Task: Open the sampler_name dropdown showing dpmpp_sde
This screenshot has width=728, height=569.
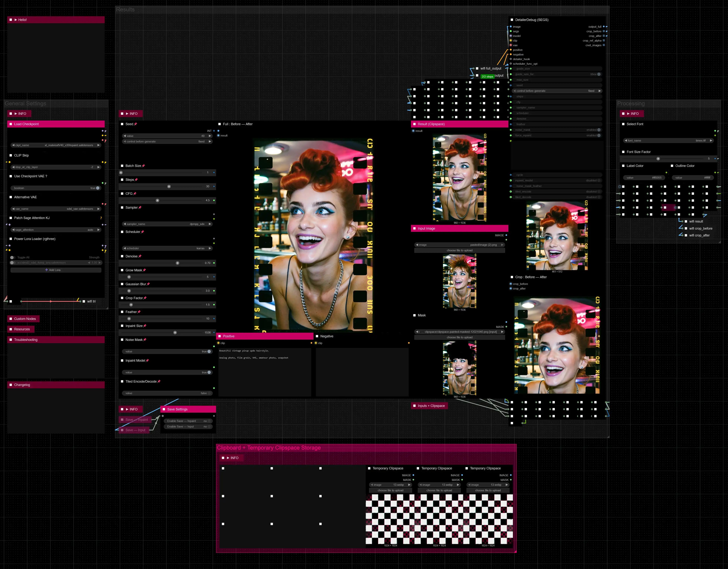Action: pyautogui.click(x=167, y=224)
